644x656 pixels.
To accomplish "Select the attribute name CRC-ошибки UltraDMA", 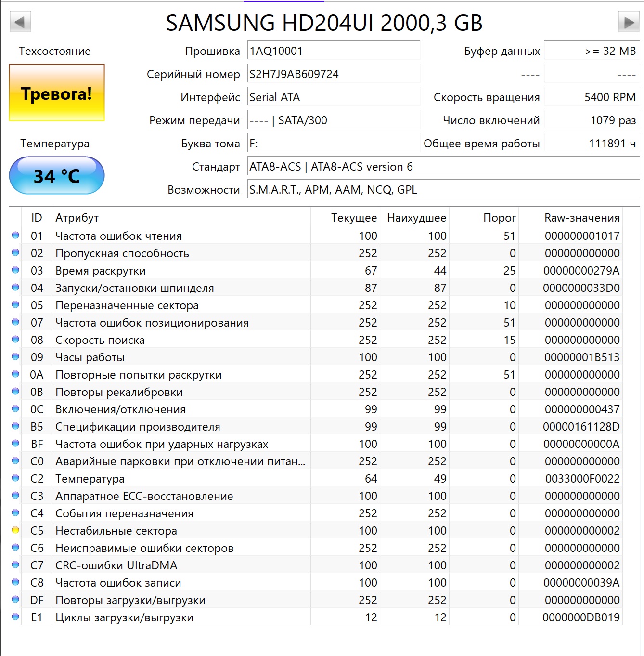I will (x=116, y=565).
